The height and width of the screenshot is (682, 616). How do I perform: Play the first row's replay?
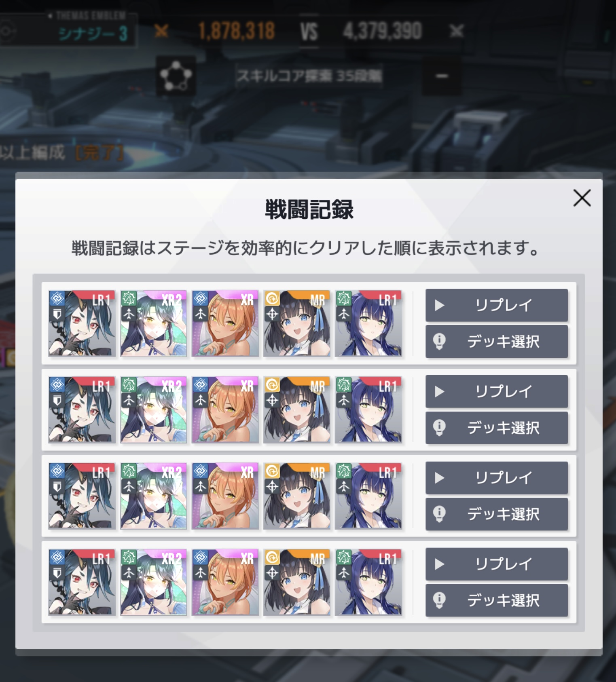click(496, 305)
